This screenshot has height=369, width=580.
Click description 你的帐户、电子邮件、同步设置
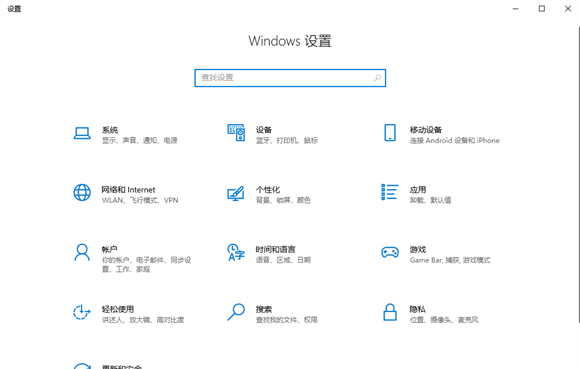tap(146, 264)
